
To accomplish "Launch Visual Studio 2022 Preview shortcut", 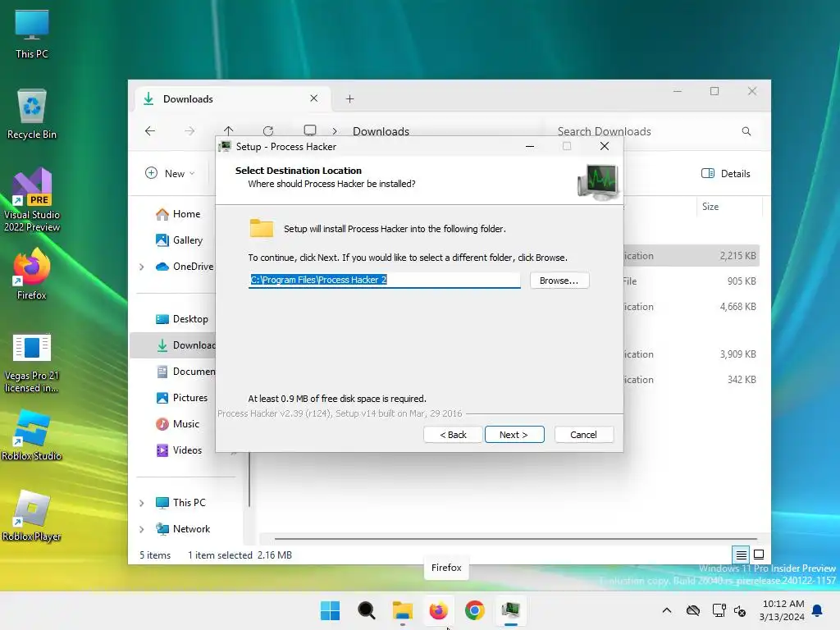I will (32, 200).
